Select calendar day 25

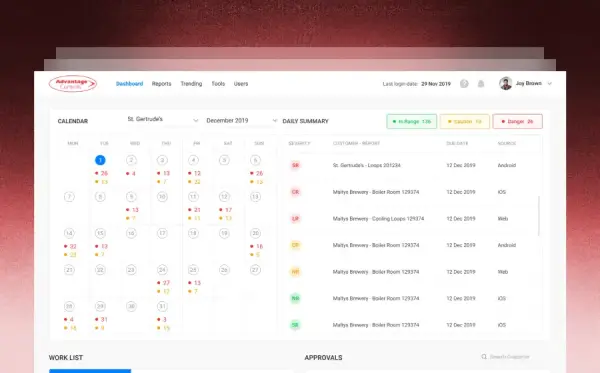[193, 270]
